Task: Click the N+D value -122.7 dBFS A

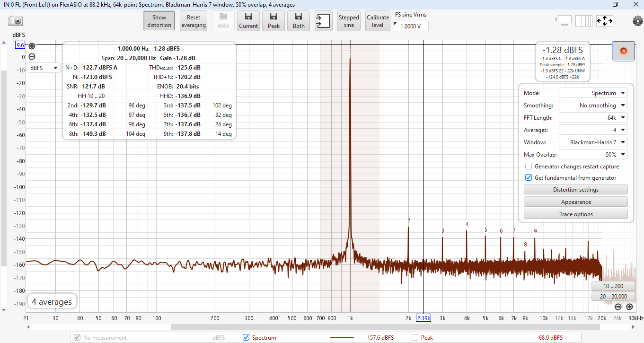Action: pos(99,67)
